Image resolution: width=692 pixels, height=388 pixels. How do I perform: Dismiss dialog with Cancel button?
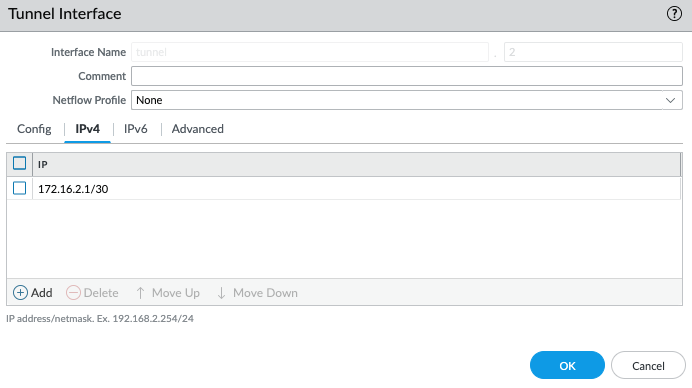pos(648,365)
